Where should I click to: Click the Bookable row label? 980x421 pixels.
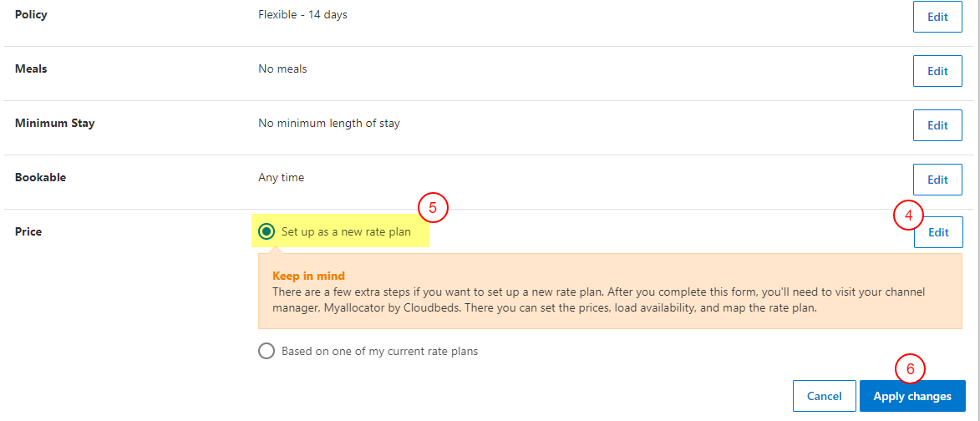tap(40, 177)
